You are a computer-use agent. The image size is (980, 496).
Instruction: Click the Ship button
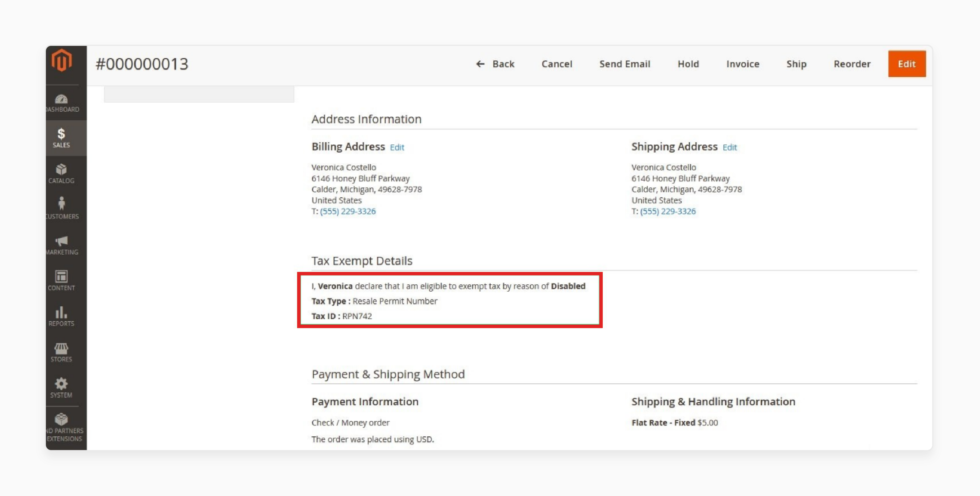pos(796,64)
